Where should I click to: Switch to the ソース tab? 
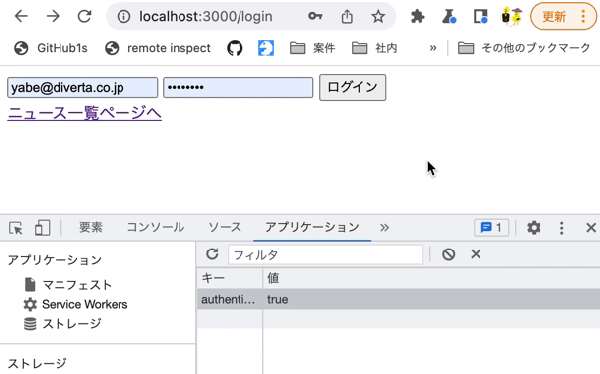click(225, 227)
